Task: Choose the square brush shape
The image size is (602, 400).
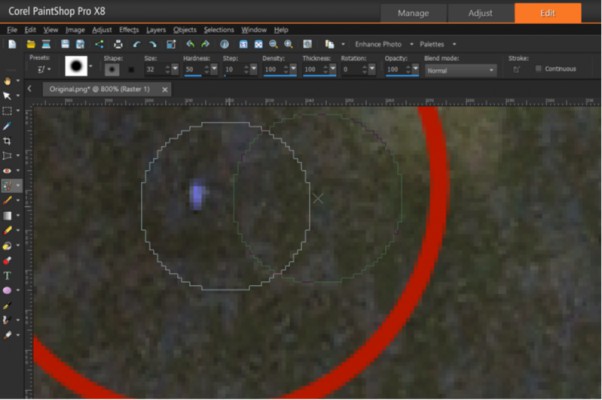Action: [x=131, y=70]
